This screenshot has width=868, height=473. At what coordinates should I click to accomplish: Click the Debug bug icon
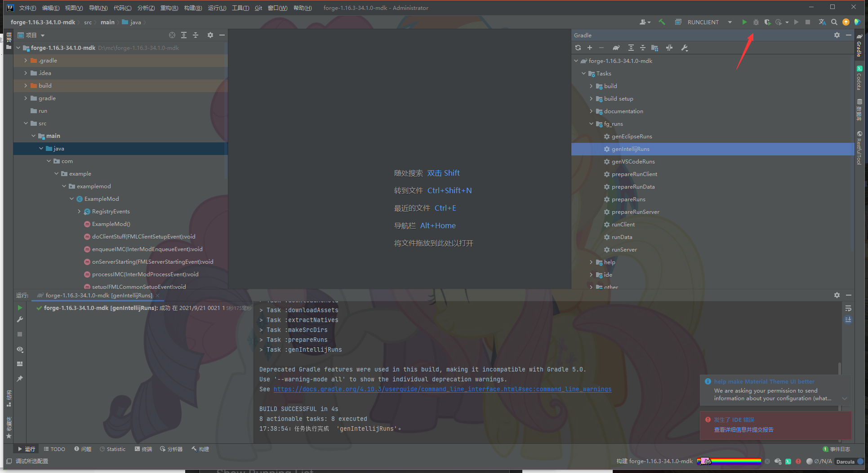tap(756, 22)
